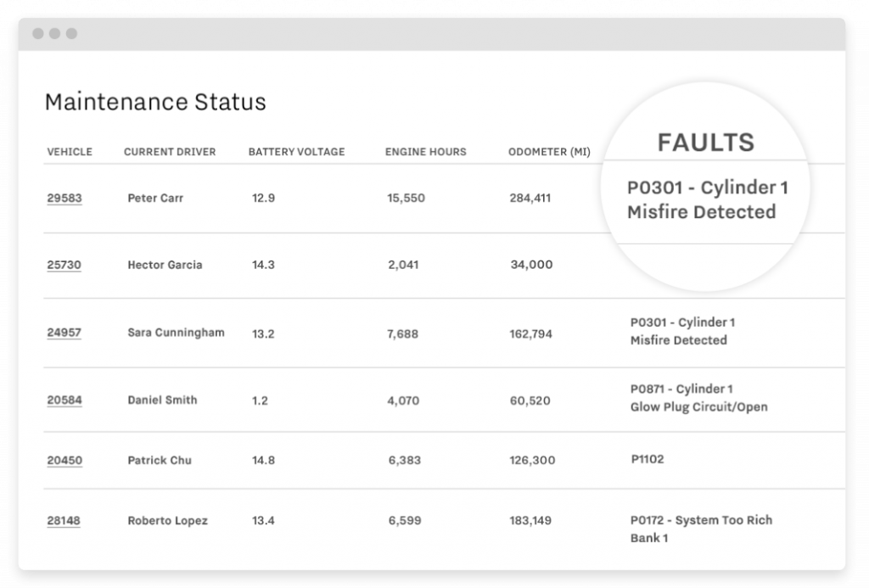Select fault P0301 for vehicle 24957

click(x=683, y=332)
